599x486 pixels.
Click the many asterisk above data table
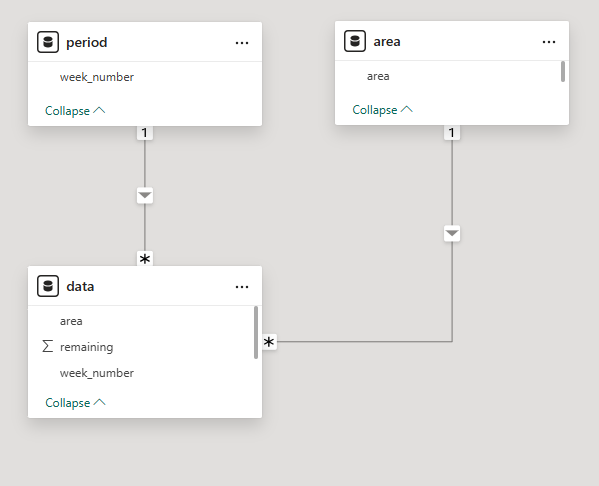tap(145, 259)
